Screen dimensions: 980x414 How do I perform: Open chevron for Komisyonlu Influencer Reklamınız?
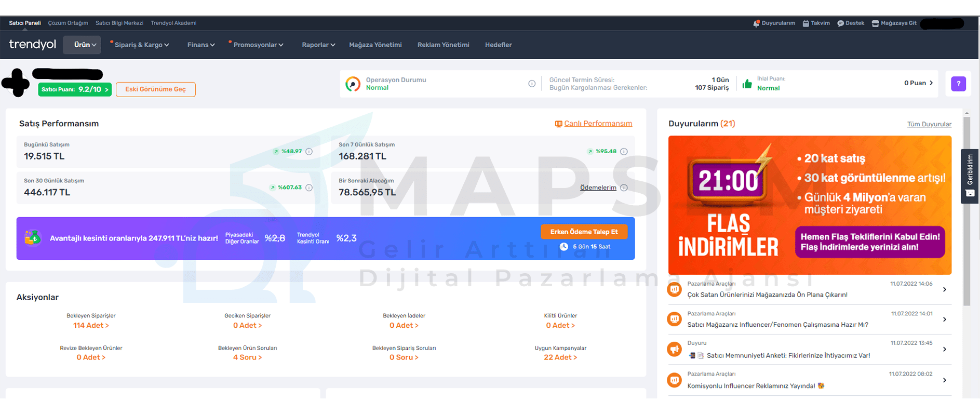(945, 380)
